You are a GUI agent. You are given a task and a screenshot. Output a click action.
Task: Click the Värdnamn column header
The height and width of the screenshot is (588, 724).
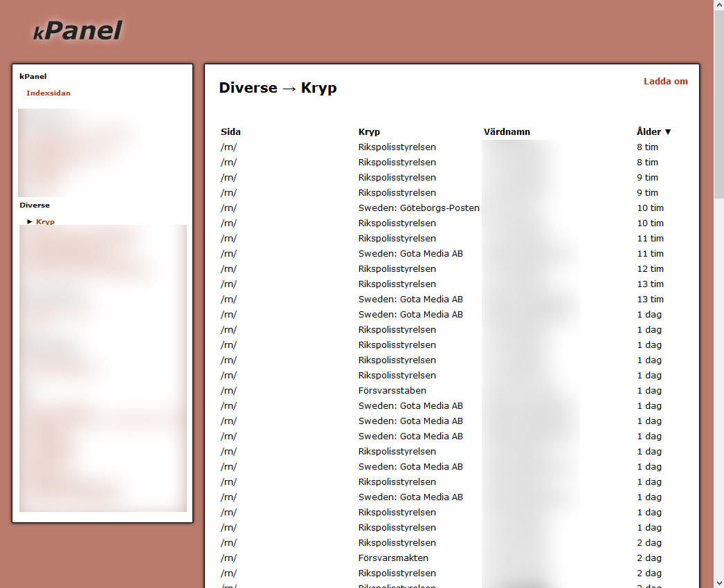(x=507, y=132)
